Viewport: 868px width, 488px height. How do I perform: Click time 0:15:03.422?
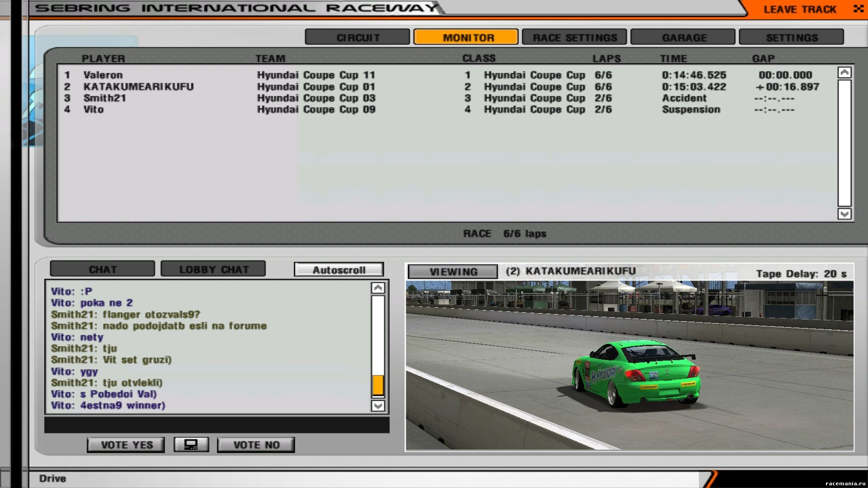point(694,87)
